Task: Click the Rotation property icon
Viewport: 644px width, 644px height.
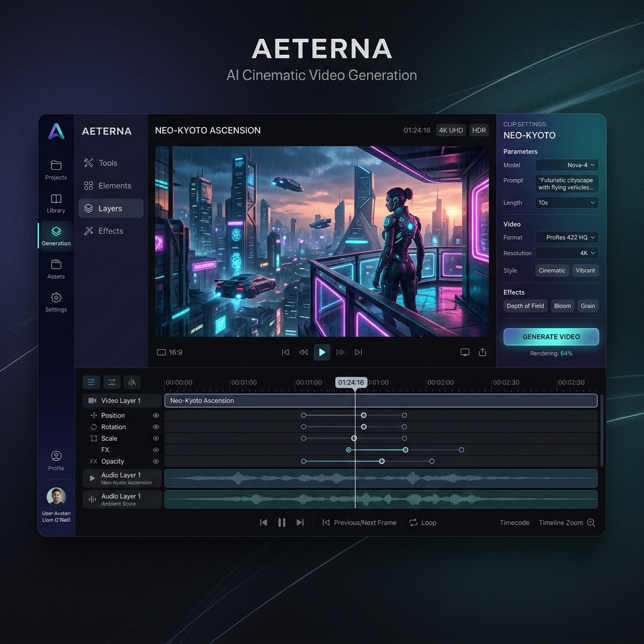Action: pos(94,427)
